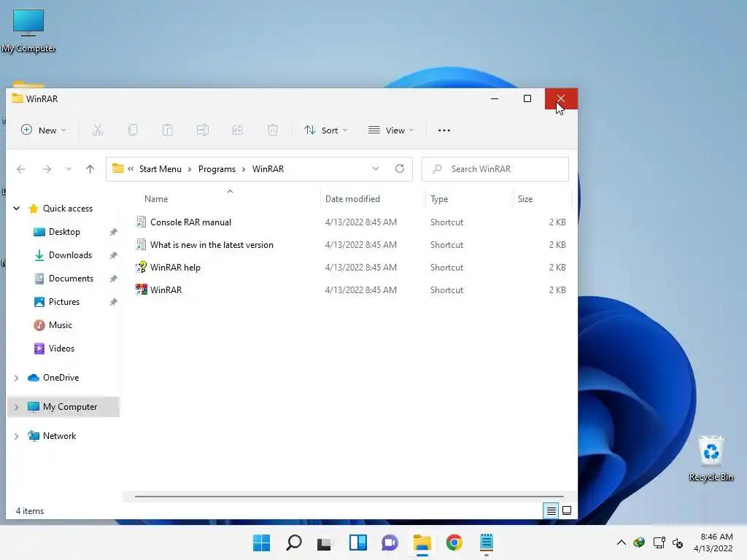Select What is new in the latest version
Image resolution: width=747 pixels, height=560 pixels.
tap(212, 245)
